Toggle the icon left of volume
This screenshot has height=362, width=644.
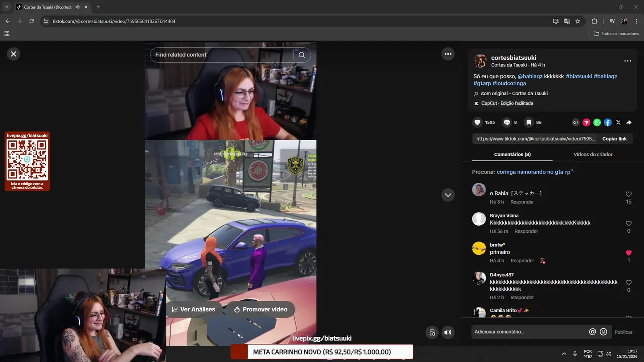(x=432, y=332)
